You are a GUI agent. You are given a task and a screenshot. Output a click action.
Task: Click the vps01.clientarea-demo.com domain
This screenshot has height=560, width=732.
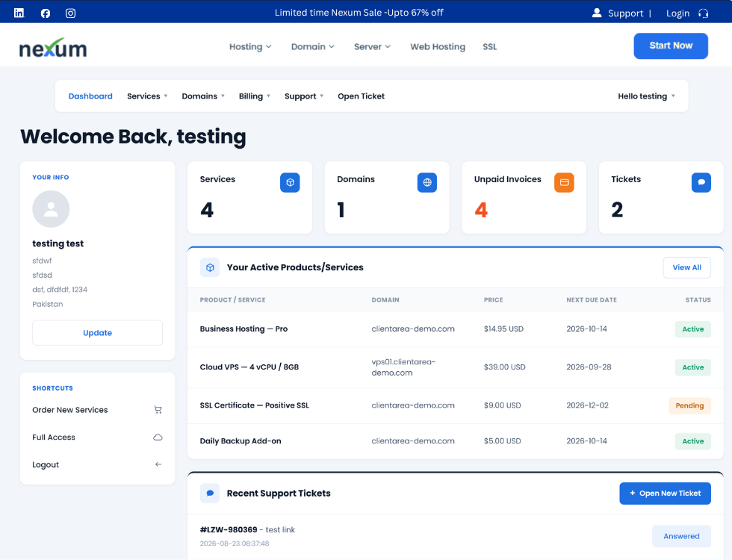403,367
